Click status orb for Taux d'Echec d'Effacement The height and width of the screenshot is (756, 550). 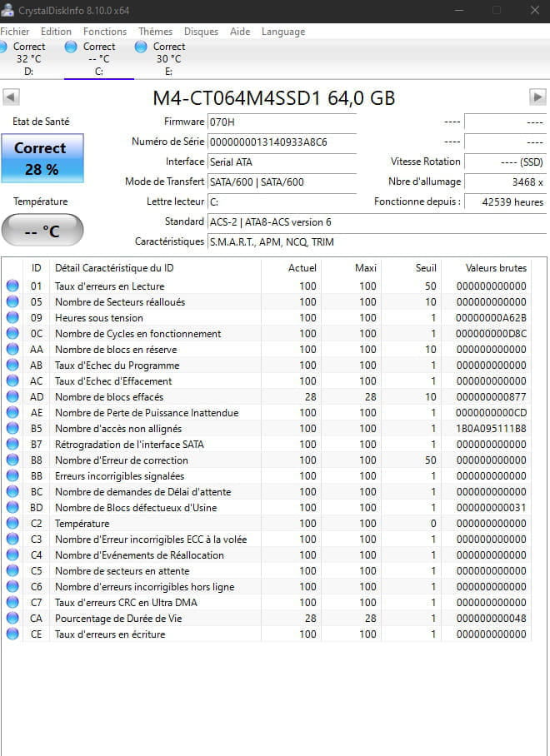coord(12,380)
